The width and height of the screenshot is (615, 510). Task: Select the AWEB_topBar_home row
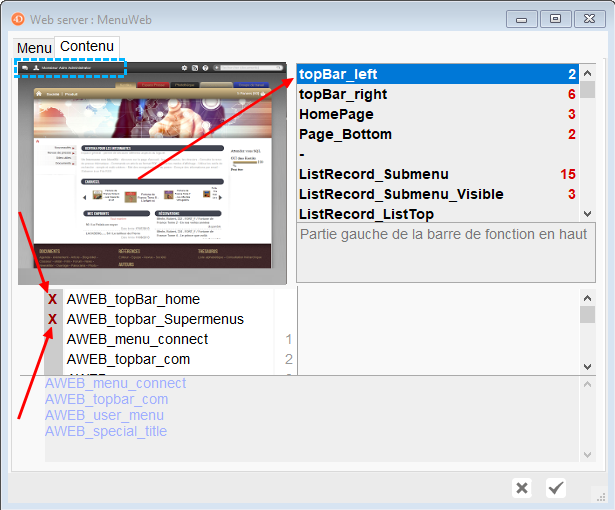[x=171, y=299]
